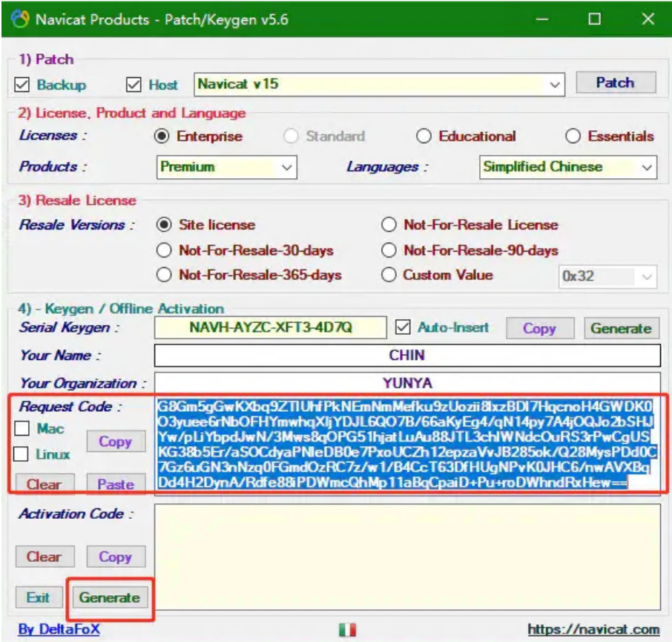This screenshot has width=672, height=642.
Task: Click the 'Serial Keygen :' label
Action: (70, 327)
